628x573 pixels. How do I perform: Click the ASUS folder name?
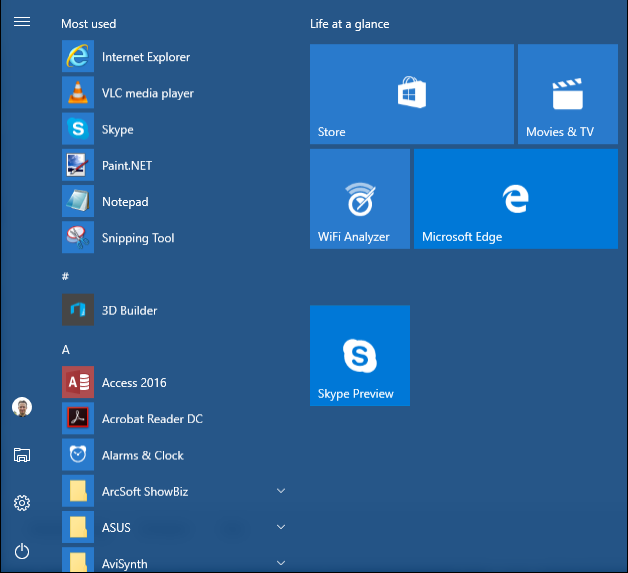coord(116,528)
